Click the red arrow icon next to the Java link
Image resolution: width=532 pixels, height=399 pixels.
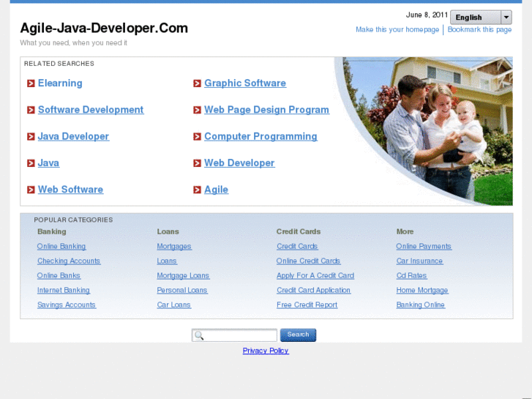coord(31,163)
